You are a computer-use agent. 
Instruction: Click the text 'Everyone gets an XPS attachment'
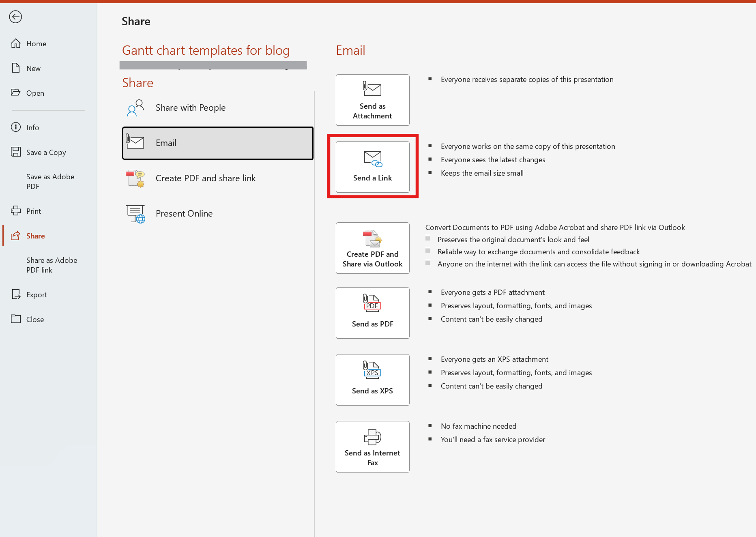click(x=494, y=359)
